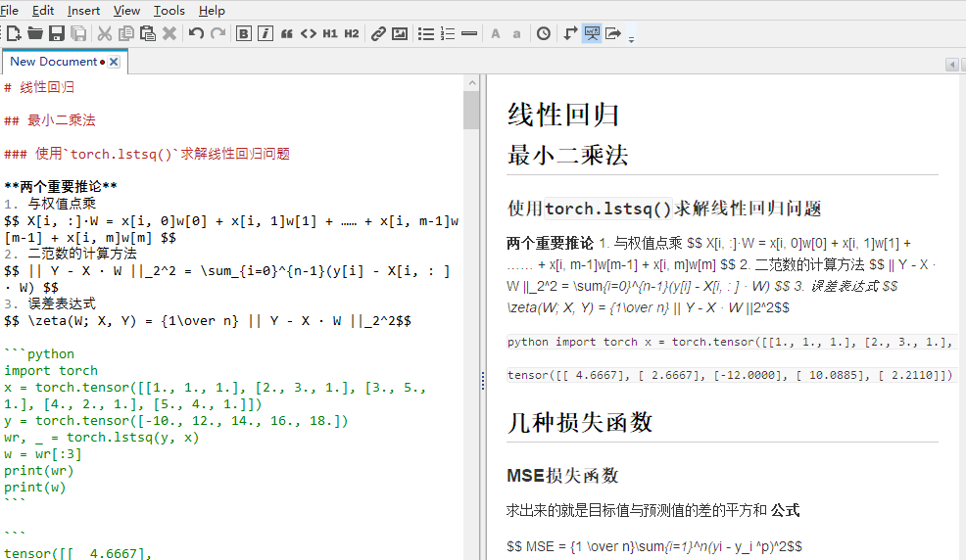966x560 pixels.
Task: Redo the last undone edit
Action: [217, 33]
